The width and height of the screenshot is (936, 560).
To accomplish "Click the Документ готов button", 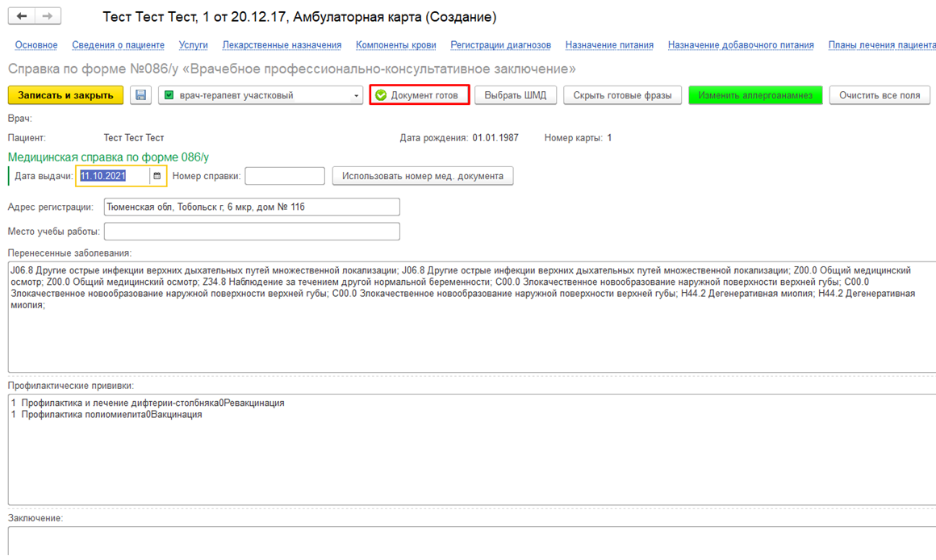I will point(420,95).
